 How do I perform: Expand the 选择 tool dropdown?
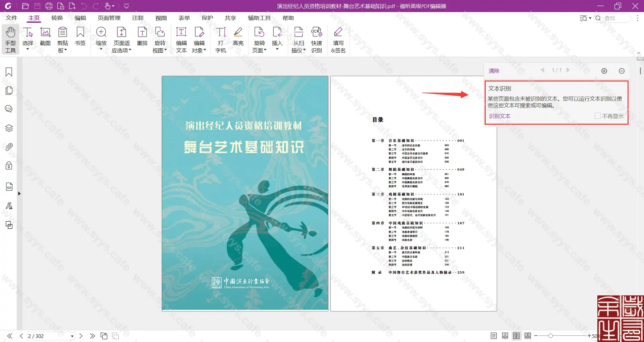29,49
